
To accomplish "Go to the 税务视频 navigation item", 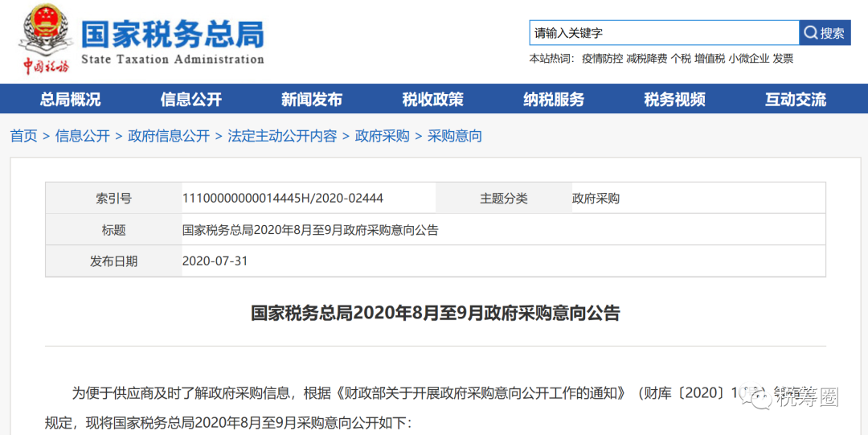I will (675, 99).
